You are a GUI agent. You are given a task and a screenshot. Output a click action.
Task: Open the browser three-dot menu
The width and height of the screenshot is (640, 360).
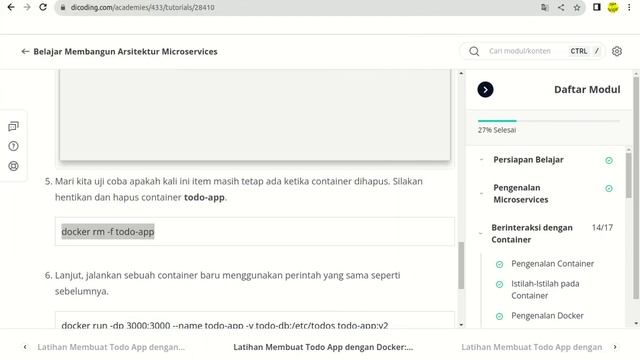pyautogui.click(x=629, y=7)
